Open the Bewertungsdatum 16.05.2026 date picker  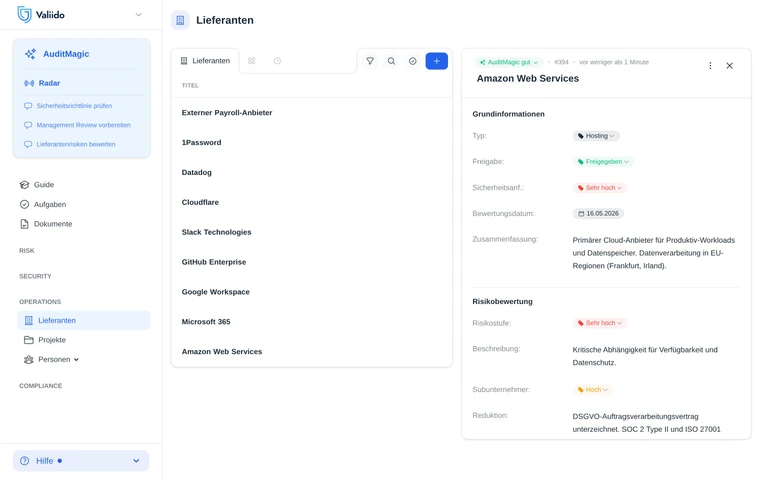point(598,214)
